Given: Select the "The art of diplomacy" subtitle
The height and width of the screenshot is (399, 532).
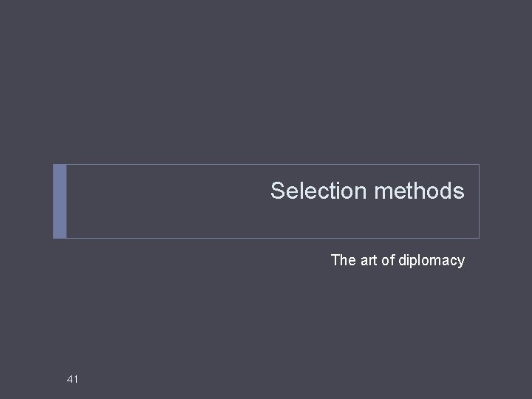Looking at the screenshot, I should (398, 260).
